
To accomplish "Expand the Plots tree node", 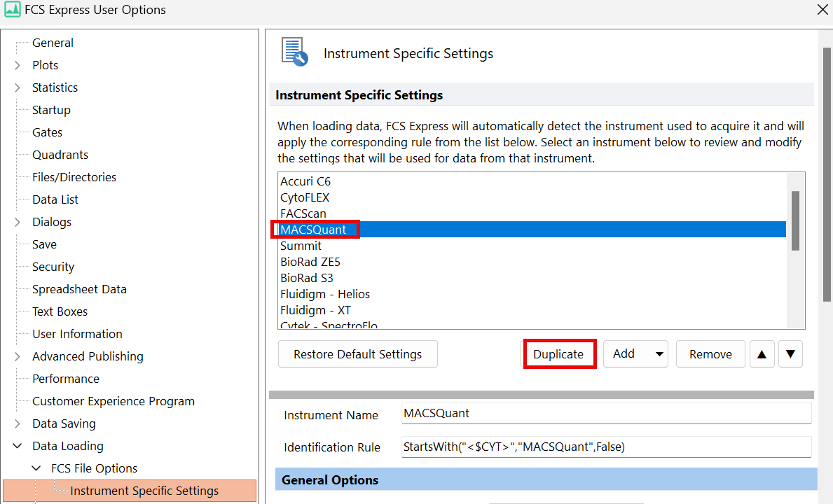I will [x=18, y=65].
